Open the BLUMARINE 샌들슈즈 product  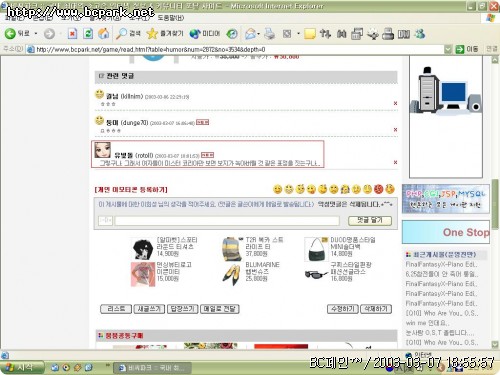(262, 272)
